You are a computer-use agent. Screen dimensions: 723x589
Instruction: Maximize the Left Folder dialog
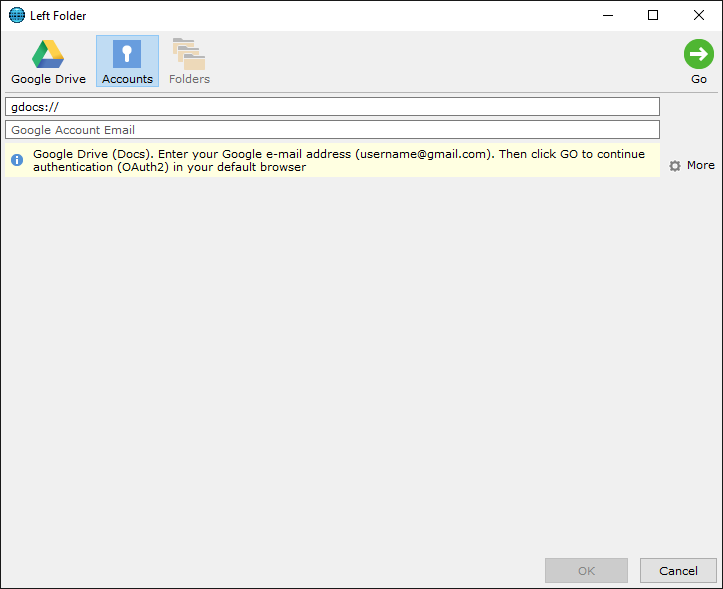click(653, 15)
